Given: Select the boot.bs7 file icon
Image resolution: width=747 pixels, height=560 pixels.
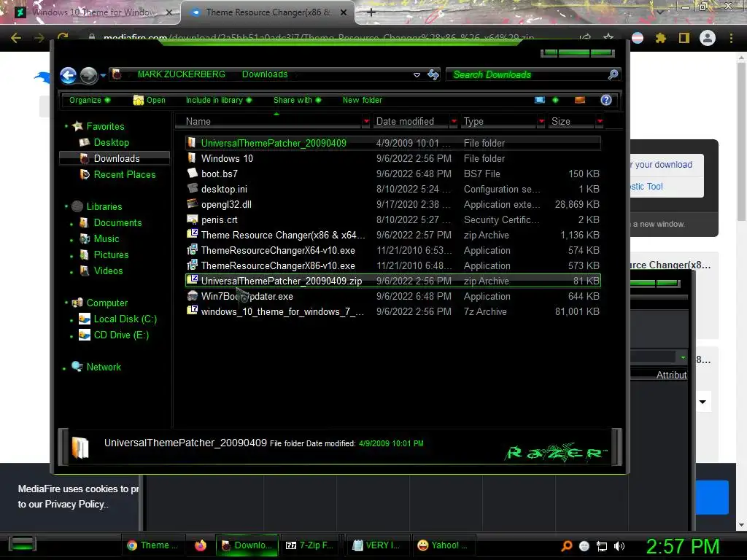Looking at the screenshot, I should 192,174.
